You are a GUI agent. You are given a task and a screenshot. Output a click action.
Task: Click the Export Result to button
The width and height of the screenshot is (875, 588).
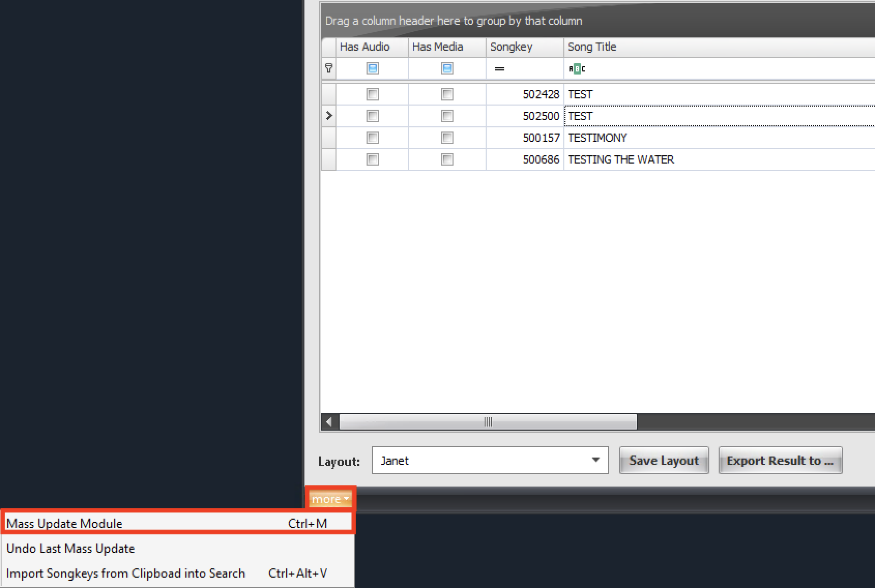780,460
